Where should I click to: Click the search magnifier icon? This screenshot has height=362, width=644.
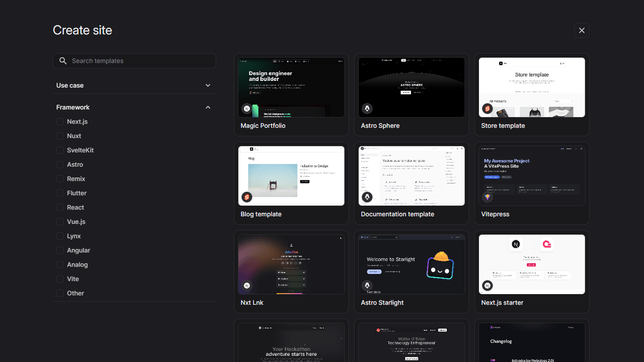(63, 61)
